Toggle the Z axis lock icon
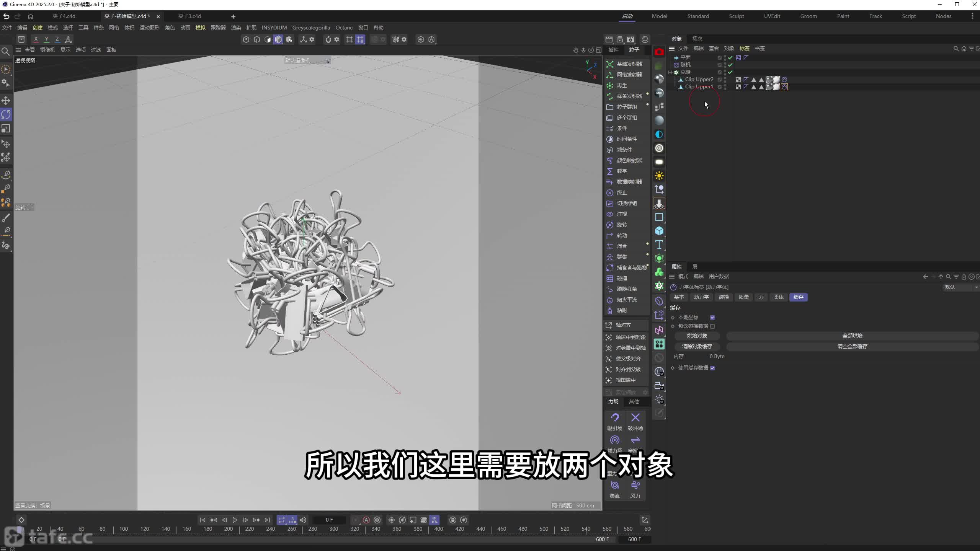Screen dimensions: 980x551 click(x=57, y=39)
